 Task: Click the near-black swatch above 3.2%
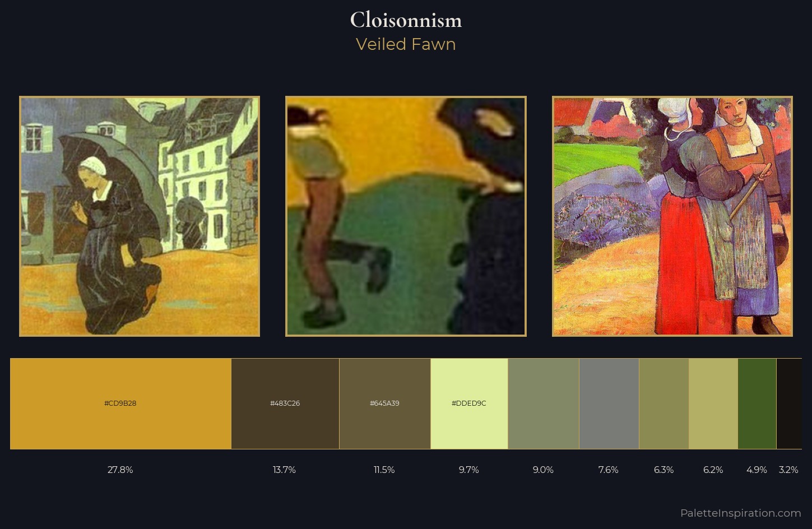point(789,403)
